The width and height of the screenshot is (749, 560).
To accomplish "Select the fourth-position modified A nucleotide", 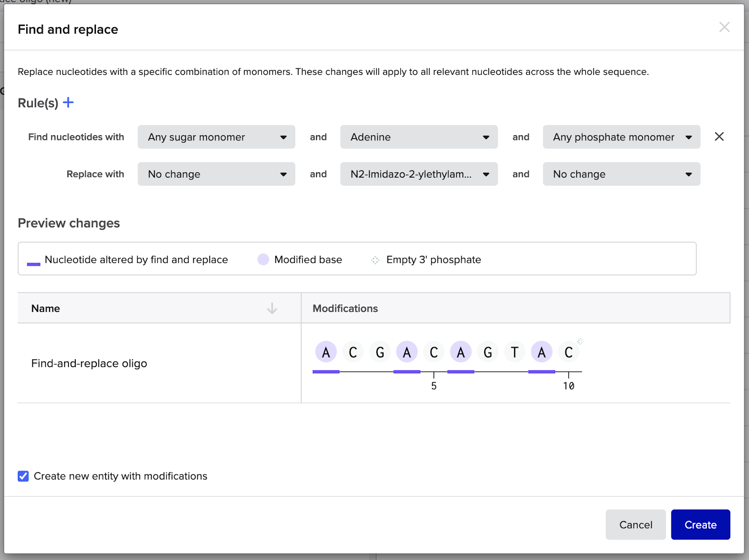I will tap(407, 352).
